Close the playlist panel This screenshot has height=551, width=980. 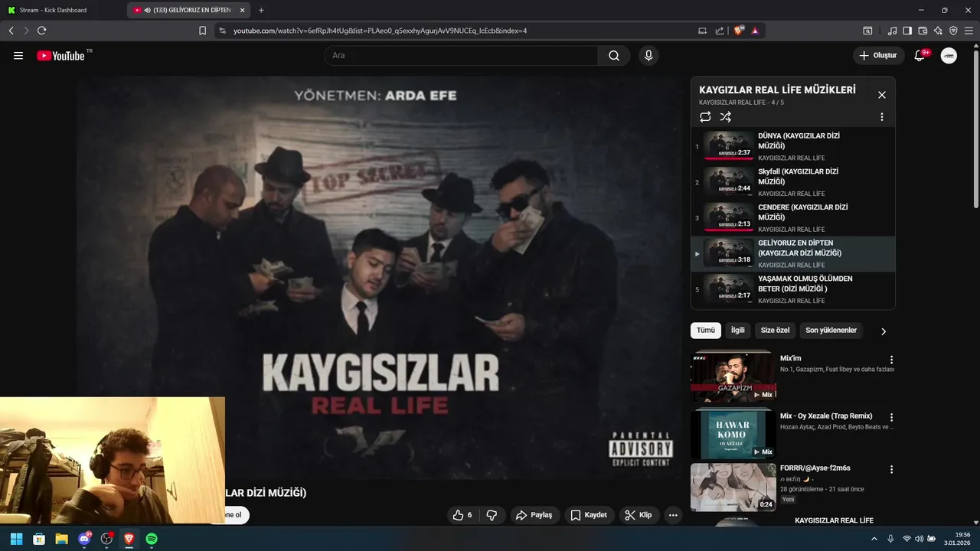(x=881, y=95)
